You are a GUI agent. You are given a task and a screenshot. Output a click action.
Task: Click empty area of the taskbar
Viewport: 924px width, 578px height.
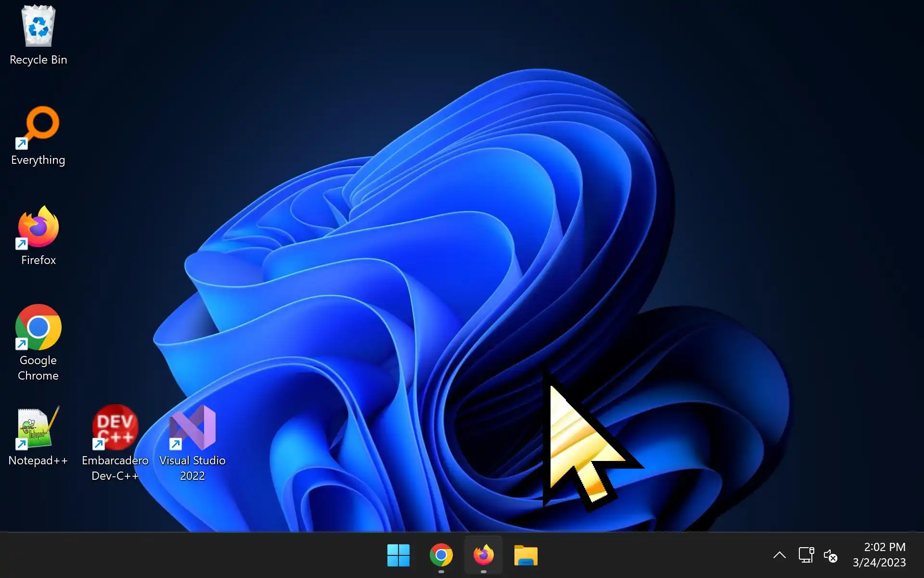192,555
